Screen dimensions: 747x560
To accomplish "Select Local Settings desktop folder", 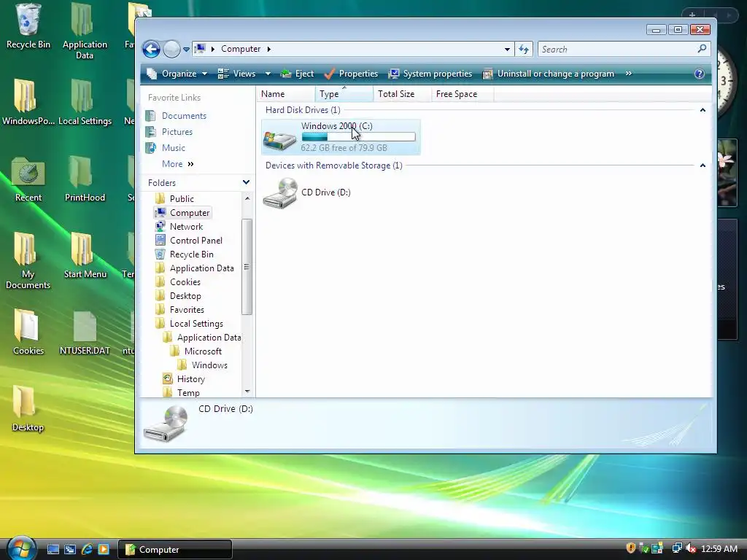I will pyautogui.click(x=85, y=102).
